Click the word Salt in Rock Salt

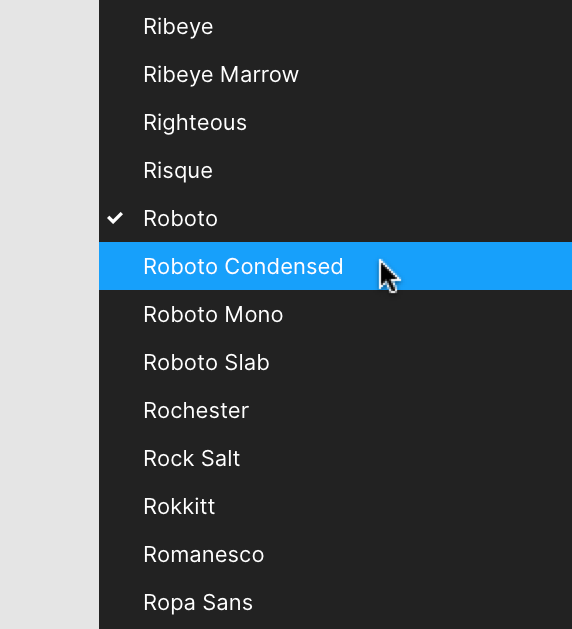pyautogui.click(x=220, y=458)
